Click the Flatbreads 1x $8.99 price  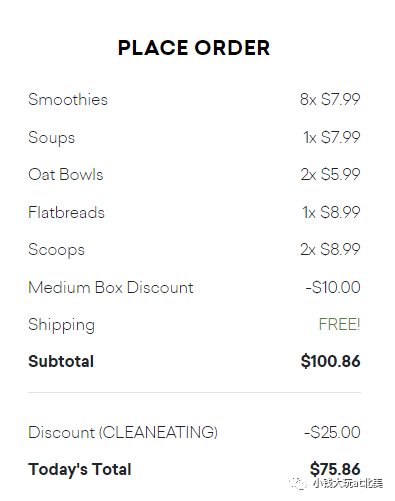331,212
